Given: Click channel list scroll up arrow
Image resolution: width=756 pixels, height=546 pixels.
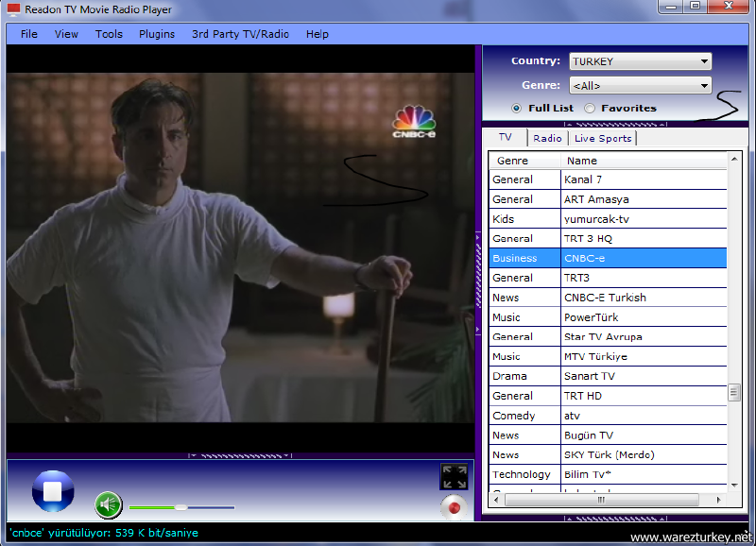Looking at the screenshot, I should [734, 159].
